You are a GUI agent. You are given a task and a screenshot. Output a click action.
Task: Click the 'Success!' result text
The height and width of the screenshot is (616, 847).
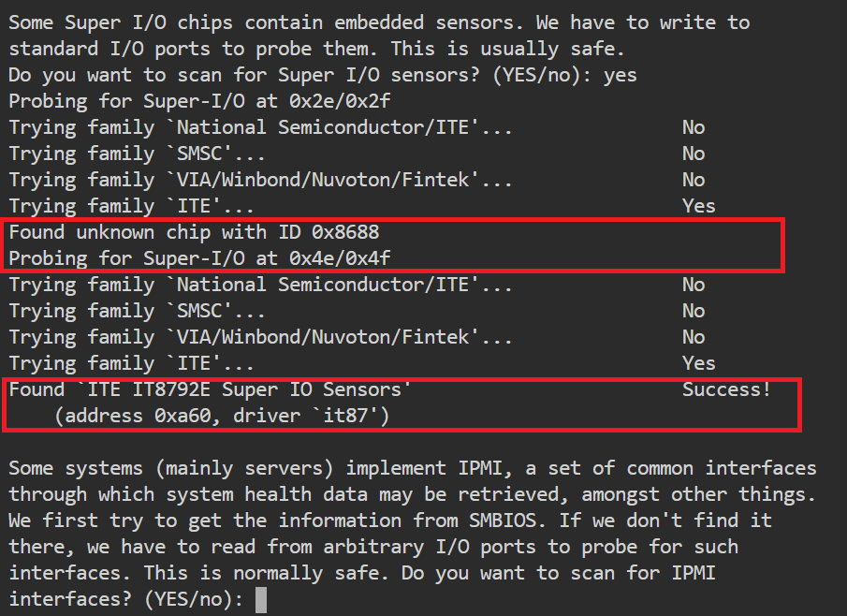click(x=726, y=389)
